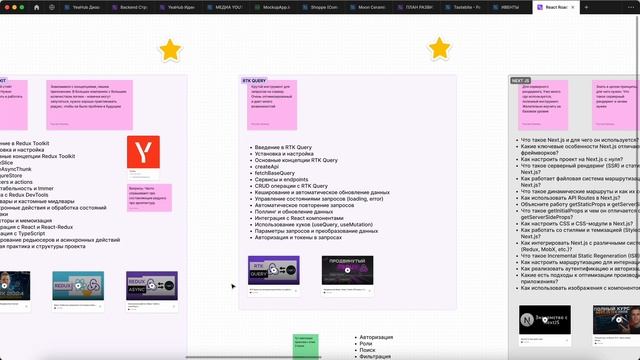640x360 pixels.
Task: Select the NEXT.JS frame label
Action: tap(520, 81)
